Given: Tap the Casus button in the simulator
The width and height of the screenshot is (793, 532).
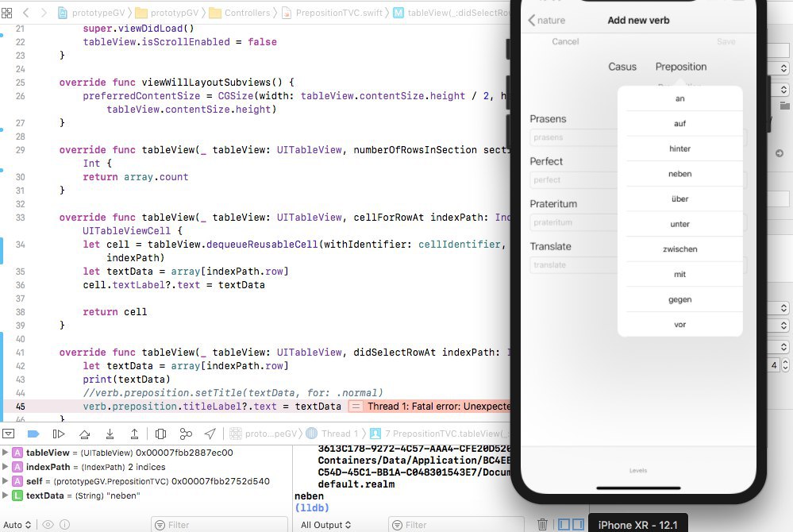Looking at the screenshot, I should [x=622, y=67].
